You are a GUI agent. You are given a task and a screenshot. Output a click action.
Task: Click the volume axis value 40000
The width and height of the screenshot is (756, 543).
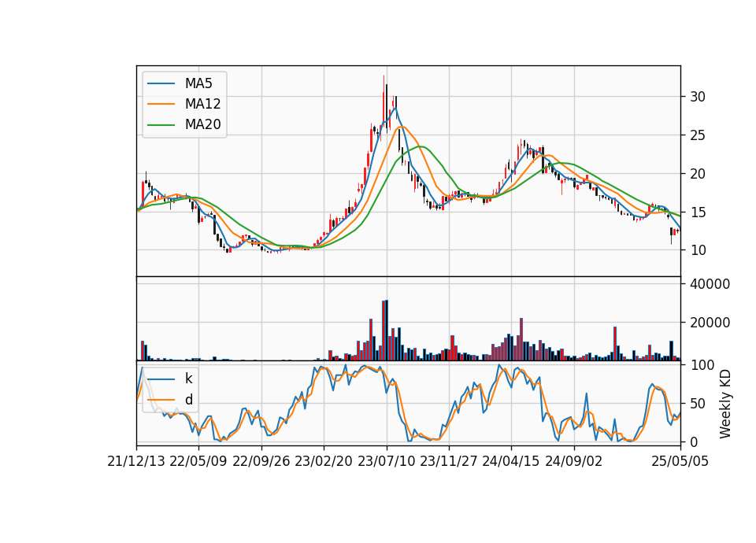710,284
